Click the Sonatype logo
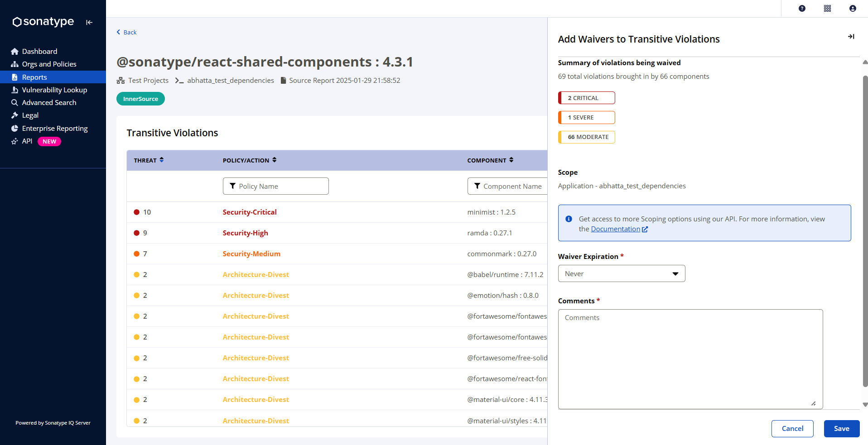The width and height of the screenshot is (868, 445). pyautogui.click(x=43, y=22)
